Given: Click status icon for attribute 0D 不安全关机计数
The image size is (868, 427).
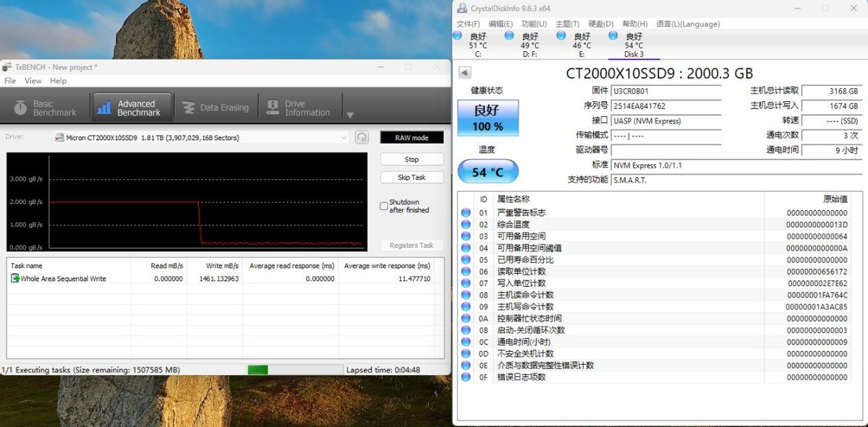Looking at the screenshot, I should tap(466, 353).
